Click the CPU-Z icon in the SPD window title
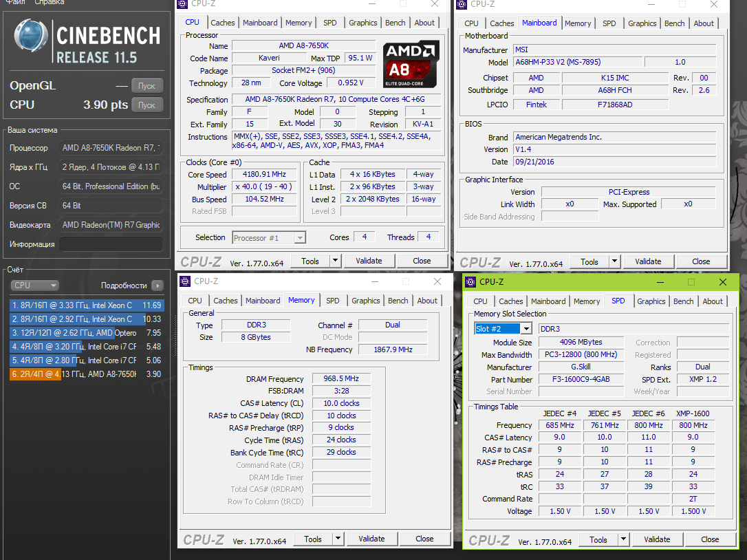 pyautogui.click(x=470, y=281)
